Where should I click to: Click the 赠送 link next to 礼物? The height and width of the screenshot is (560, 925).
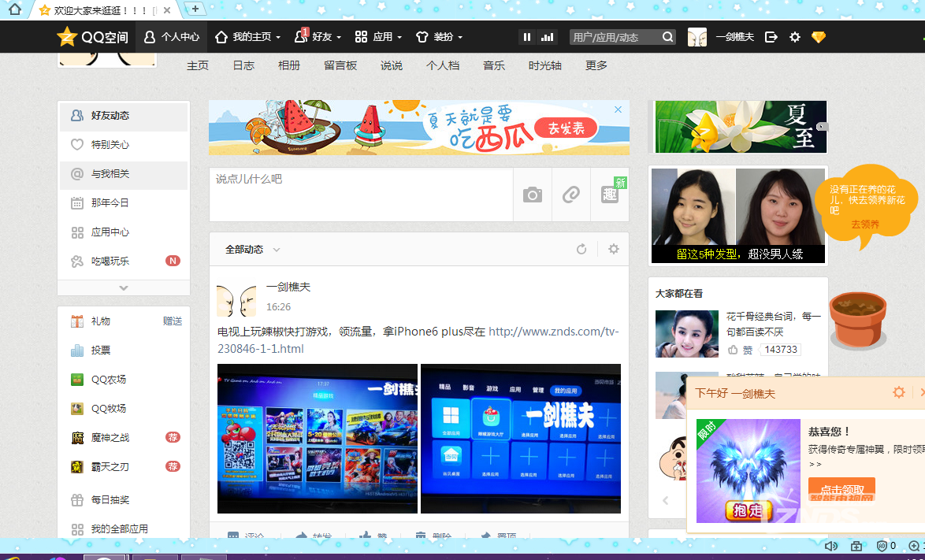click(x=173, y=321)
